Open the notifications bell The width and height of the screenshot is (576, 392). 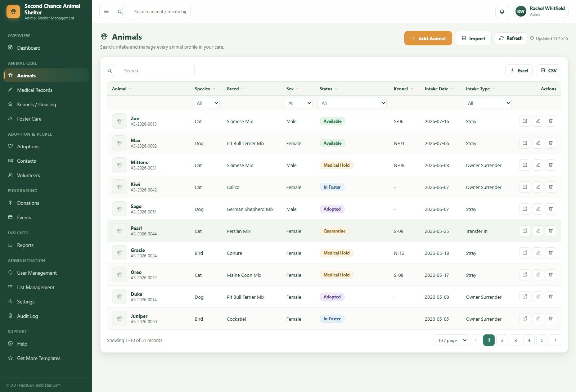click(x=502, y=12)
